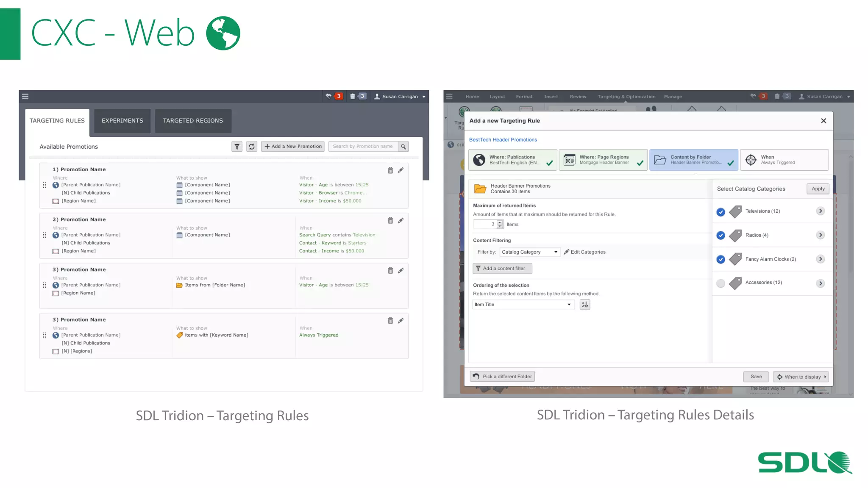Expand the Televisions category arrow
The height and width of the screenshot is (488, 868).
coord(821,211)
